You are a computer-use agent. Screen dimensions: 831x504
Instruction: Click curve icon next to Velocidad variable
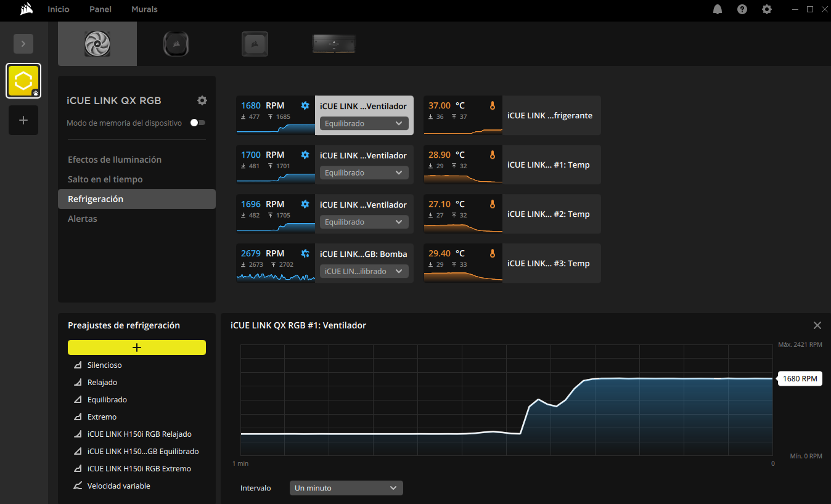click(x=78, y=486)
